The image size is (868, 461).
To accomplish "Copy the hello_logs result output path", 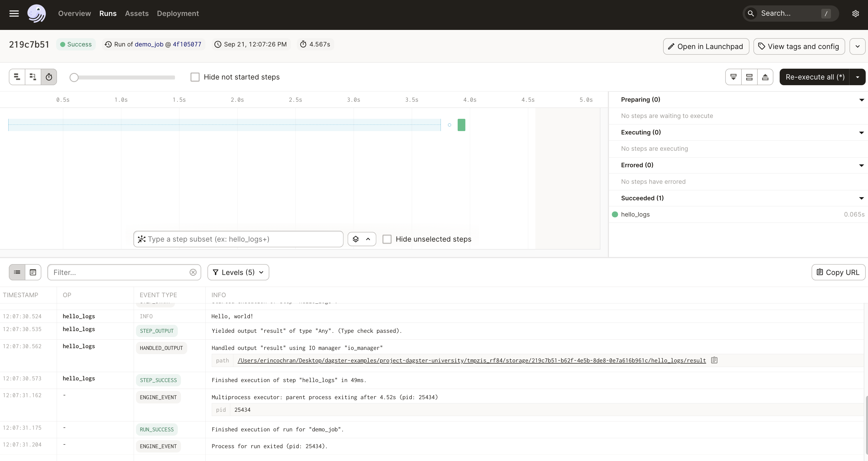I will point(715,360).
